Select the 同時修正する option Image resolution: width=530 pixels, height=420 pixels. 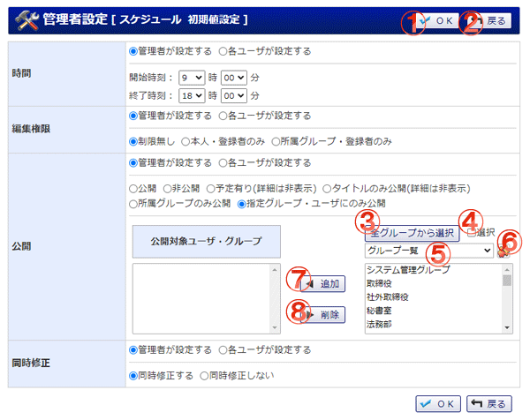[x=133, y=376]
